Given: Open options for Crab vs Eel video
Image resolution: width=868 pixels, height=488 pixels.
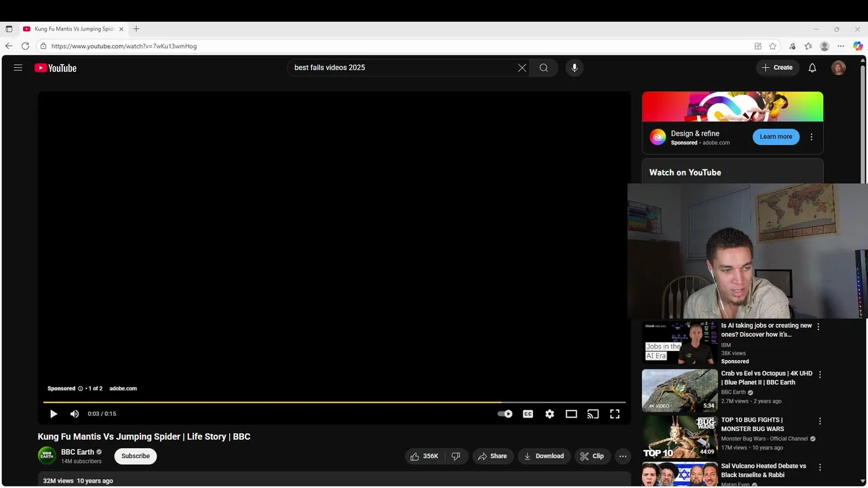Looking at the screenshot, I should (820, 375).
